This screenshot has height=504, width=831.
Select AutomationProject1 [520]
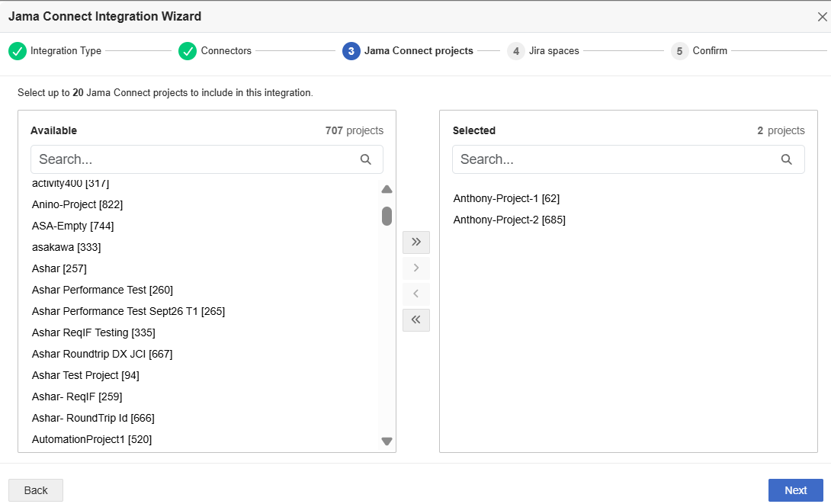tap(92, 439)
